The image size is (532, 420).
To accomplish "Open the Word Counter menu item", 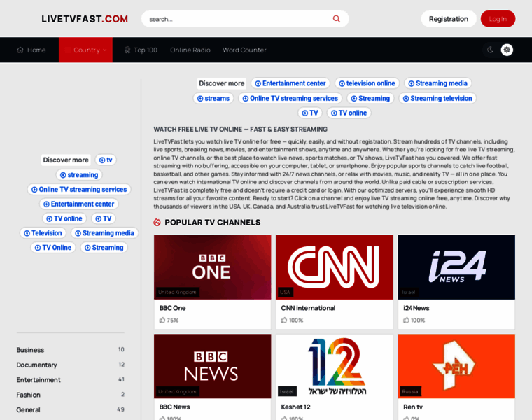I will (x=244, y=50).
